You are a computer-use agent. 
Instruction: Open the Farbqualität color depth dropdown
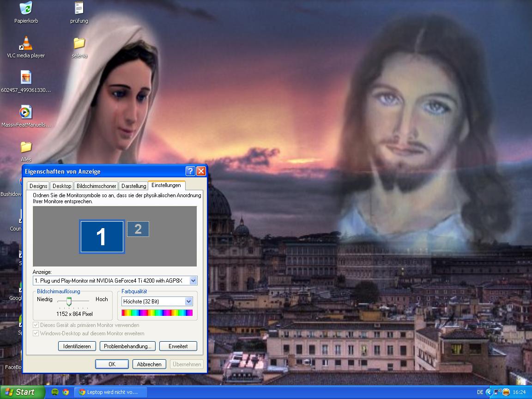(188, 302)
